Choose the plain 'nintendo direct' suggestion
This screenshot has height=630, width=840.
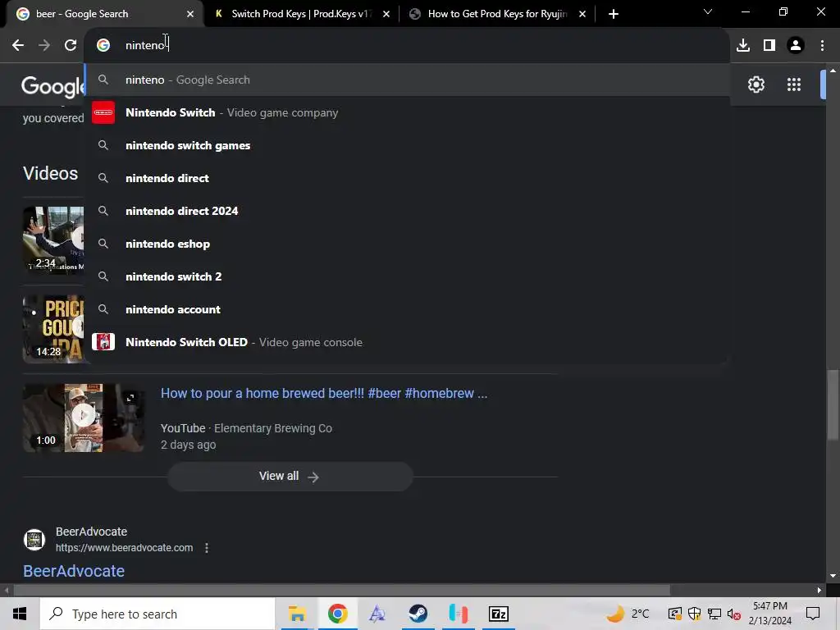coord(407,178)
